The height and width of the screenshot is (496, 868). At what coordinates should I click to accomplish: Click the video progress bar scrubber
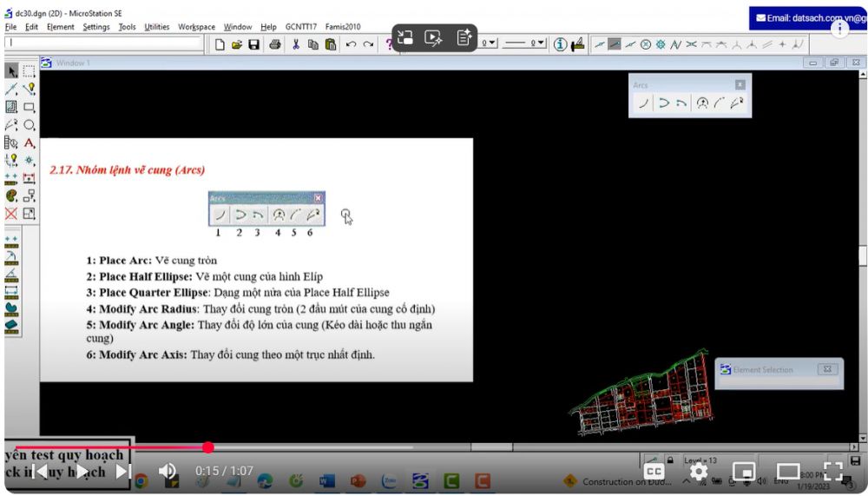click(208, 447)
